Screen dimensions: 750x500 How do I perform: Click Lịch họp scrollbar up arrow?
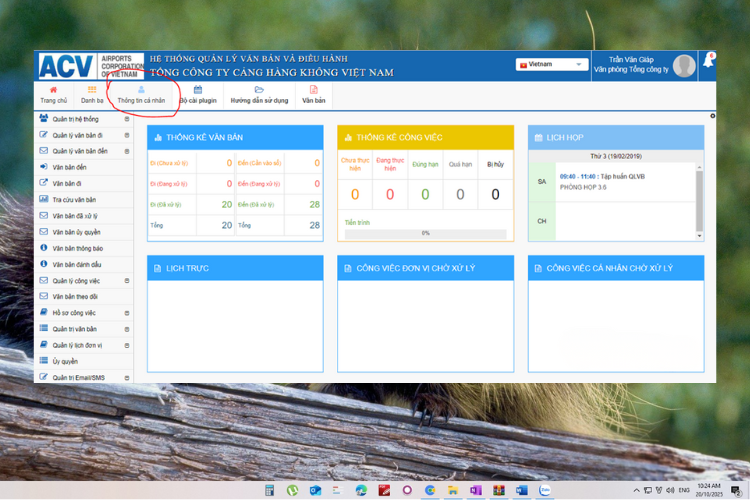(x=699, y=167)
